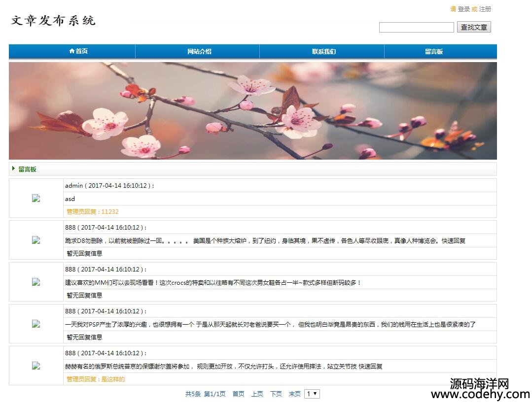The image size is (532, 404).
Task: Click avatar icon of the crocs特卖 message
Action: [x=36, y=282]
